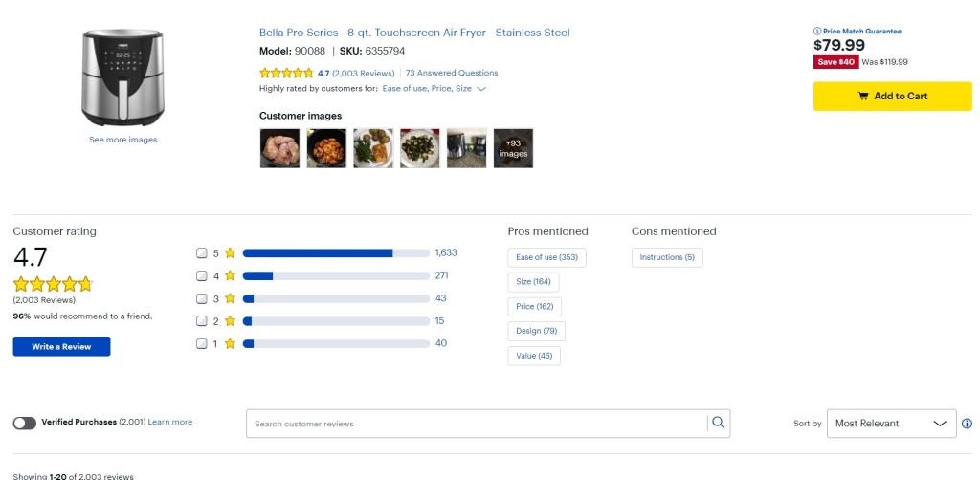Click the product star rating icons
The height and width of the screenshot is (480, 980).
tap(286, 73)
